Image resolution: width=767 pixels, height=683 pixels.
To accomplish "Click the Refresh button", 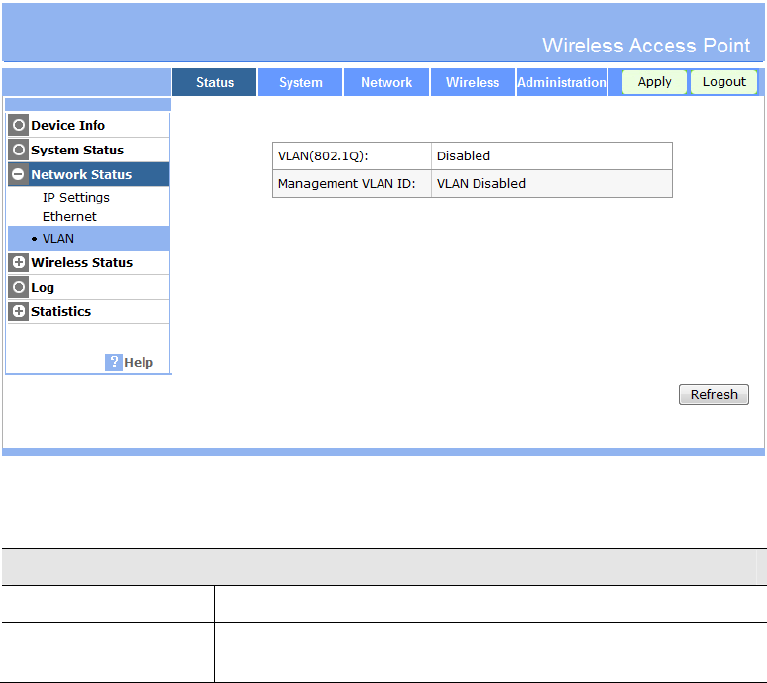I will pos(714,394).
